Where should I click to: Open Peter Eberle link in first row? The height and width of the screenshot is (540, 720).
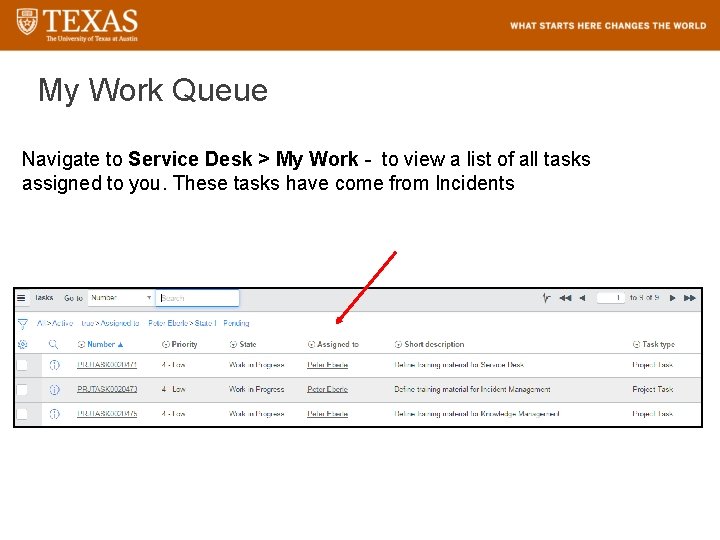tap(327, 365)
